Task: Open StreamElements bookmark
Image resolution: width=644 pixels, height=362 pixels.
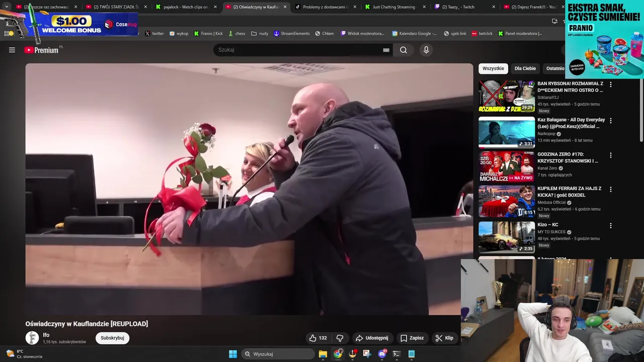Action: pos(291,33)
